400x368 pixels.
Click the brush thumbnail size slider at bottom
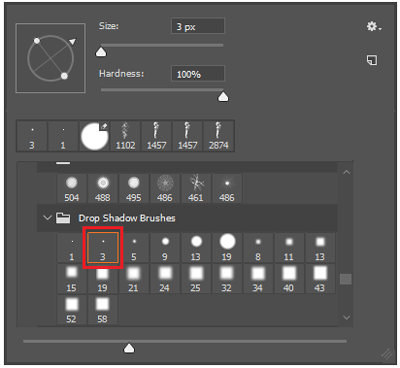click(x=129, y=348)
